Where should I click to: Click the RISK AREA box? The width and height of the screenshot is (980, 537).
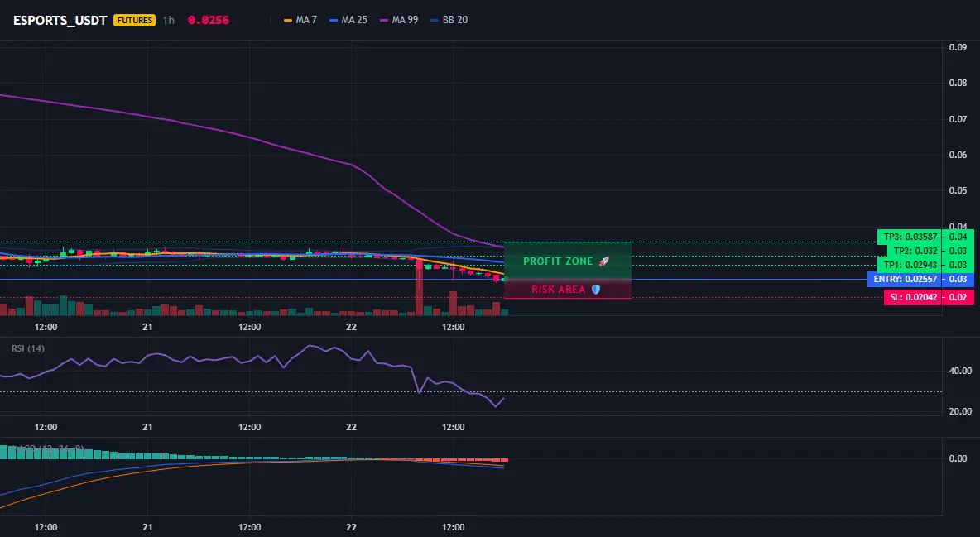click(x=568, y=289)
